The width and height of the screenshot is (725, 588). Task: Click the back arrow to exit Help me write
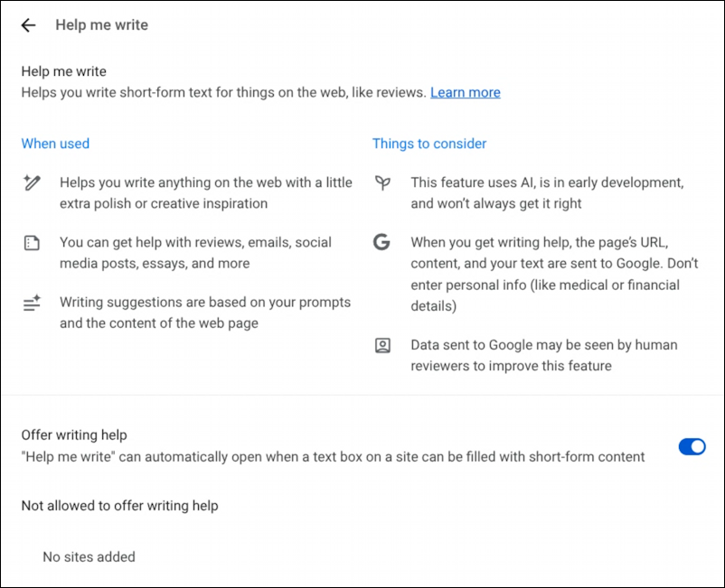(x=28, y=25)
